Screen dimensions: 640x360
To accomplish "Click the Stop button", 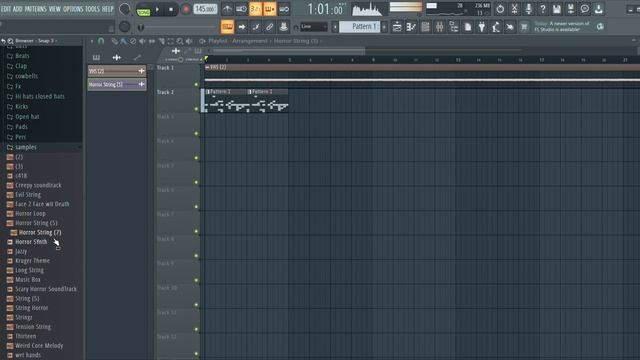I will pyautogui.click(x=171, y=9).
